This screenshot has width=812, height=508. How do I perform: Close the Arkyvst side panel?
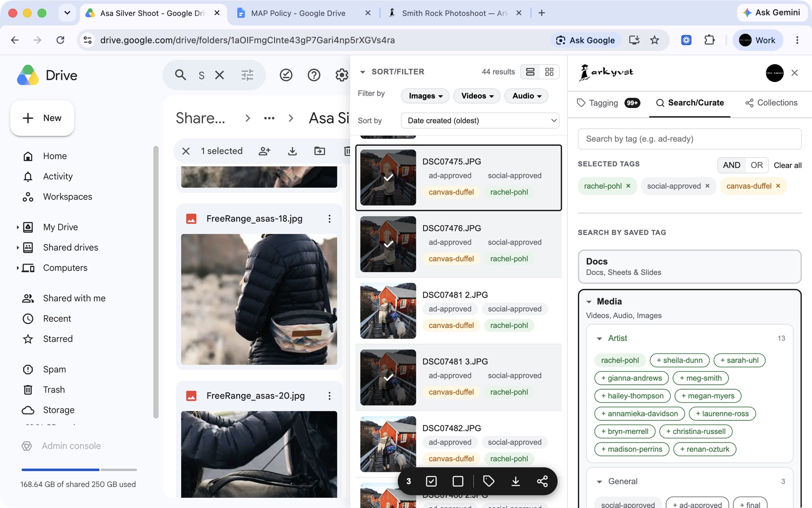(x=795, y=73)
